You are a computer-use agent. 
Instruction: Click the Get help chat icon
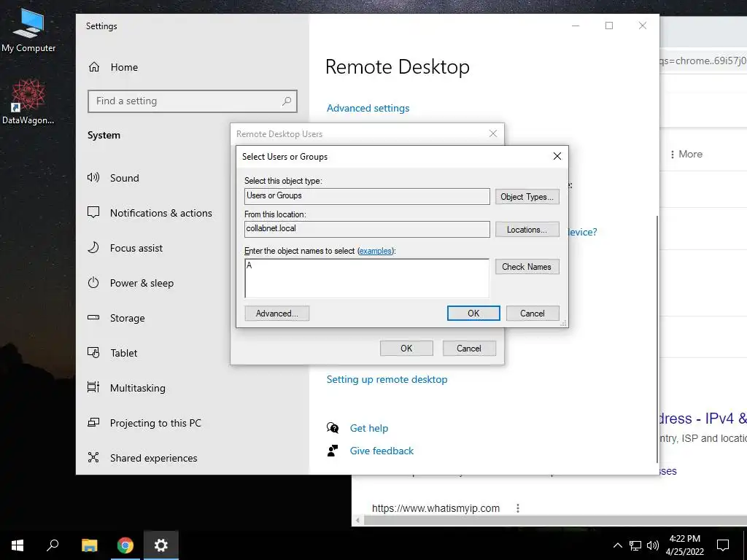coord(333,427)
